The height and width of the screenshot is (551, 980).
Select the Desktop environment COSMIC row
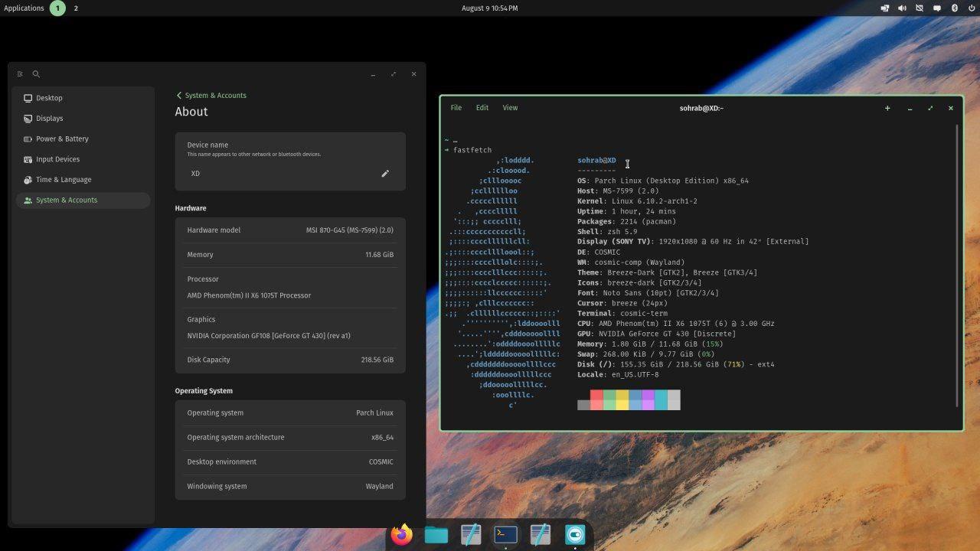point(290,462)
